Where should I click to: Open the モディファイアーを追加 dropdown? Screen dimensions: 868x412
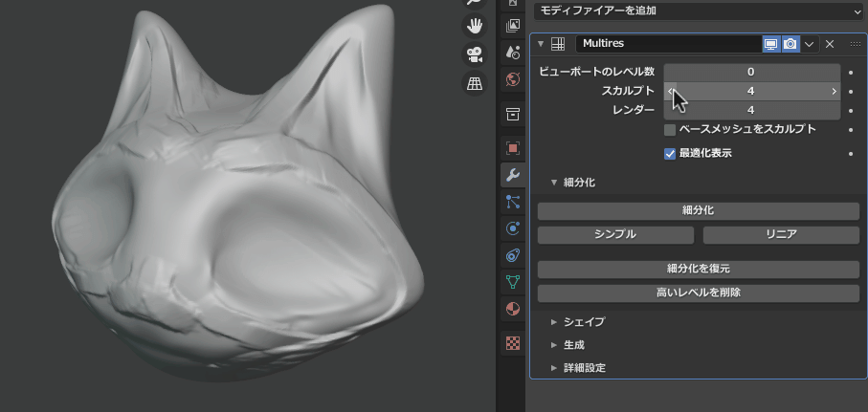pyautogui.click(x=698, y=11)
